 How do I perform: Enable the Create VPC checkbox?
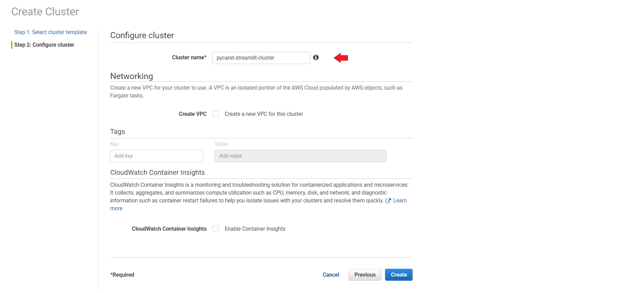tap(215, 114)
